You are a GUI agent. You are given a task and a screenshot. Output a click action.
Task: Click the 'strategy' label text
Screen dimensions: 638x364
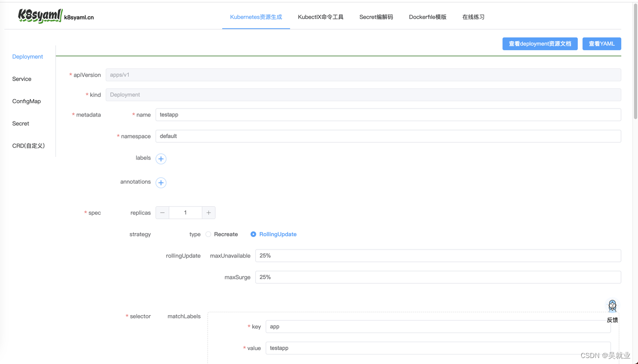(x=140, y=234)
